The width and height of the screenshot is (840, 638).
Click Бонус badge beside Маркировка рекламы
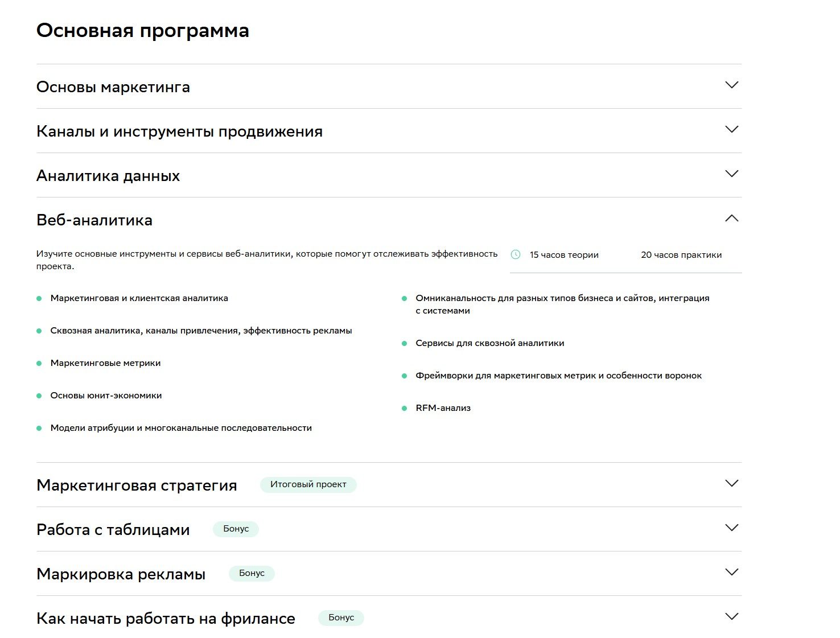click(x=252, y=573)
